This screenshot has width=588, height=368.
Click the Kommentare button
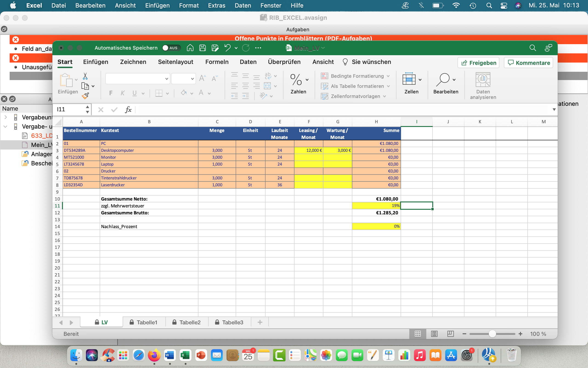coord(529,63)
